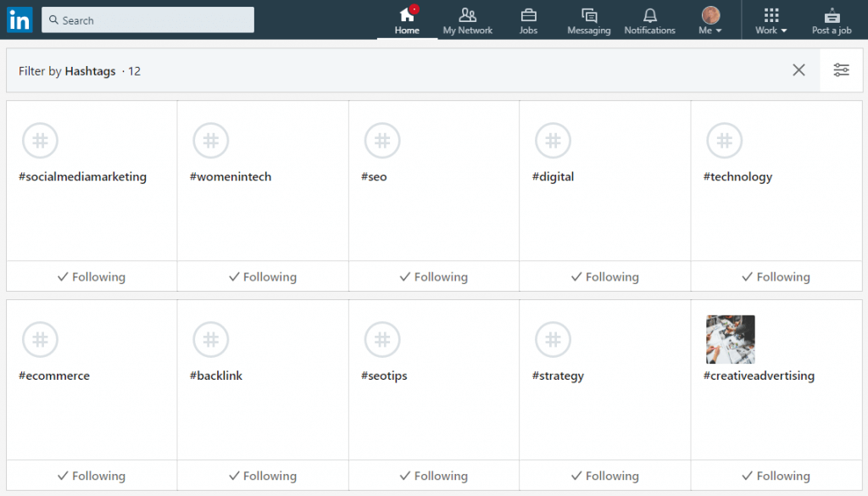
Task: Open the #womenintech hashtag link
Action: coord(231,176)
